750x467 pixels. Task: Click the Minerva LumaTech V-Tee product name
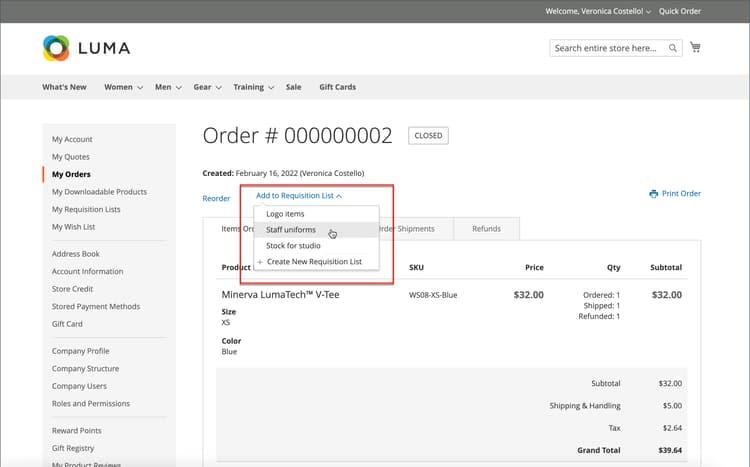point(280,295)
